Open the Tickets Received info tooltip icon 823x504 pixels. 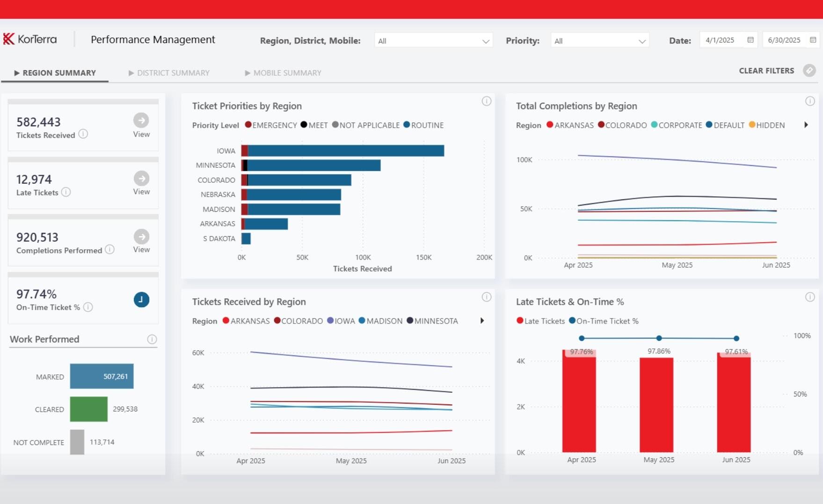click(84, 135)
